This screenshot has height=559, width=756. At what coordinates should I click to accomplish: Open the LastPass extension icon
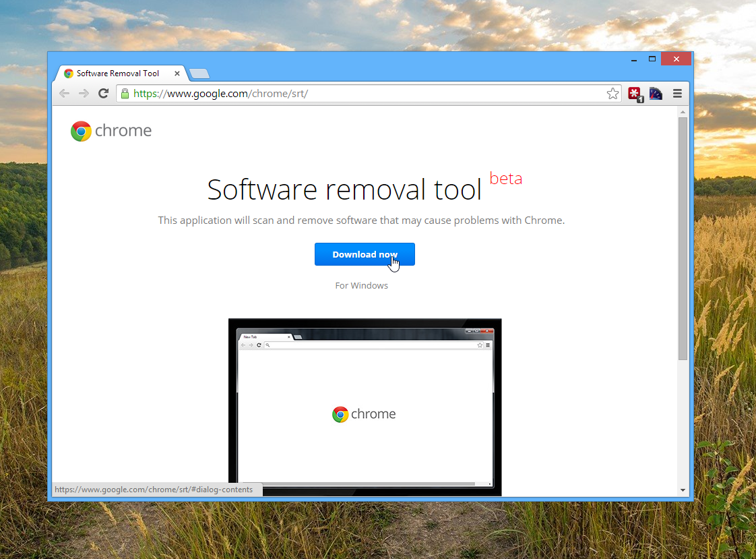(x=635, y=94)
